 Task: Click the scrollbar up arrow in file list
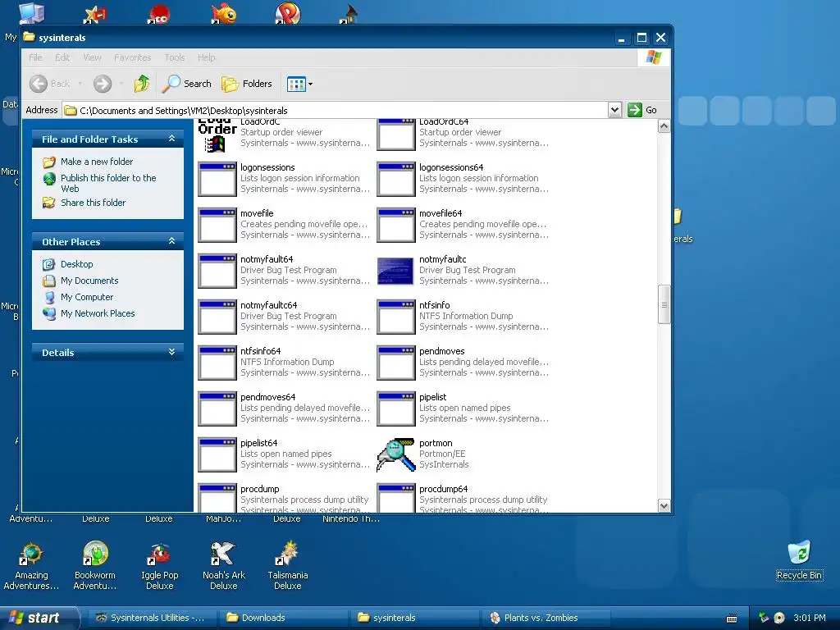coord(664,126)
